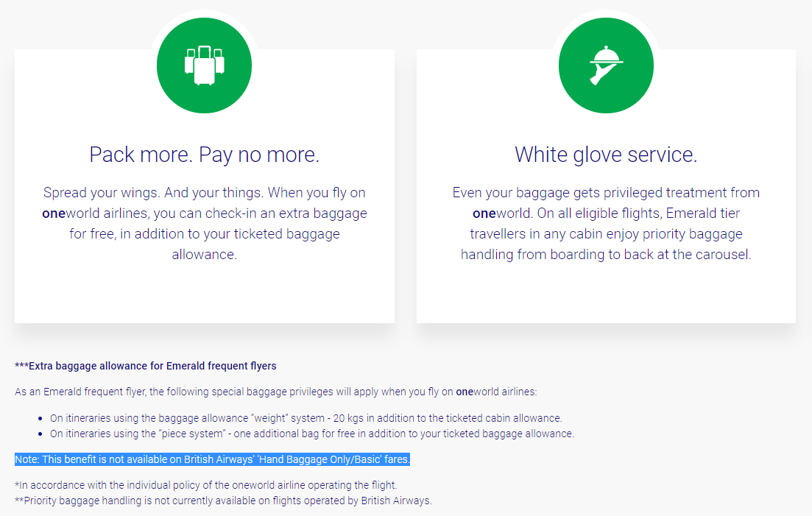Select the 'White glove service.' heading
Image resolution: width=812 pixels, height=516 pixels.
(606, 155)
